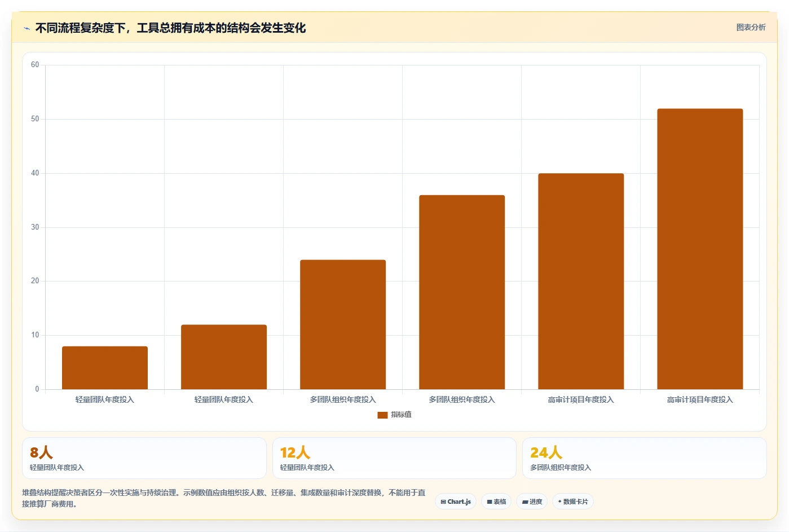The height and width of the screenshot is (532, 789).
Task: Click the card title 不同流程复杂度下 heading
Action: [170, 28]
